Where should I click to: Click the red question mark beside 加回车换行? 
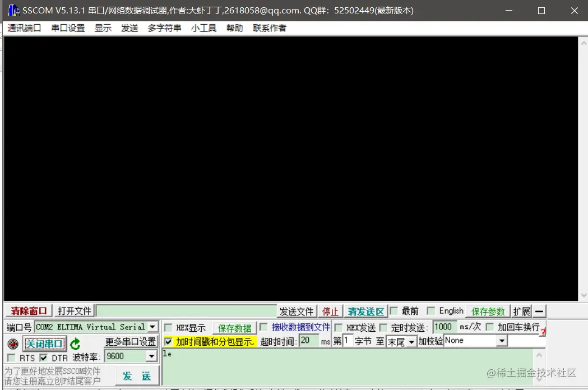coord(543,332)
